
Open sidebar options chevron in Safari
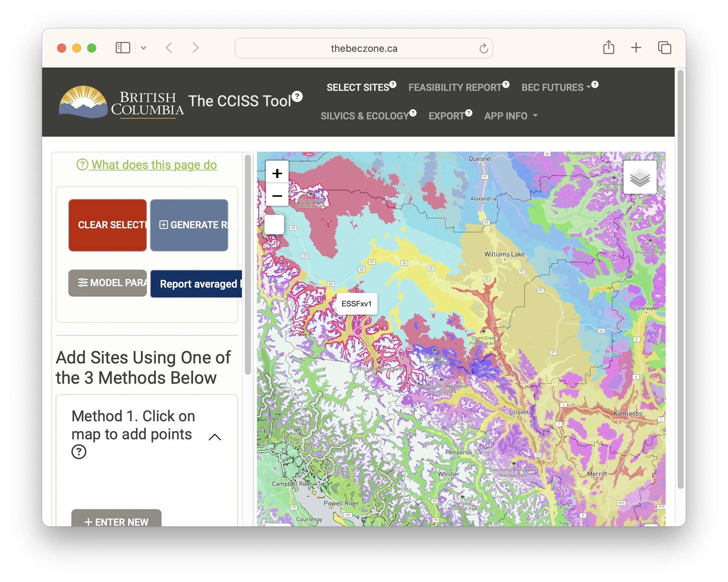(143, 48)
